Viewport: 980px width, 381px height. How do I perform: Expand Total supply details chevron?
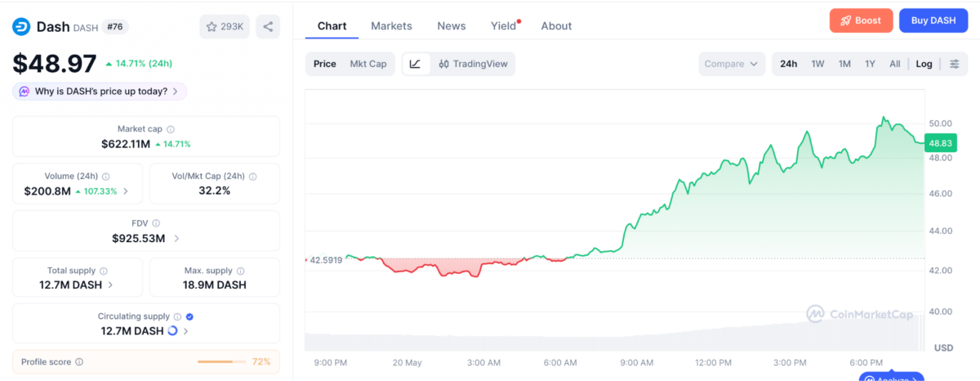[x=111, y=285]
